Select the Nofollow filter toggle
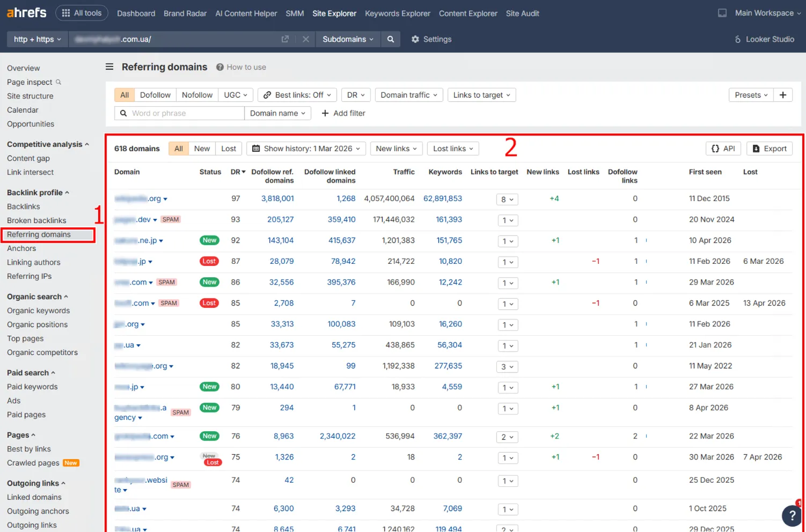This screenshot has width=806, height=532. 197,95
